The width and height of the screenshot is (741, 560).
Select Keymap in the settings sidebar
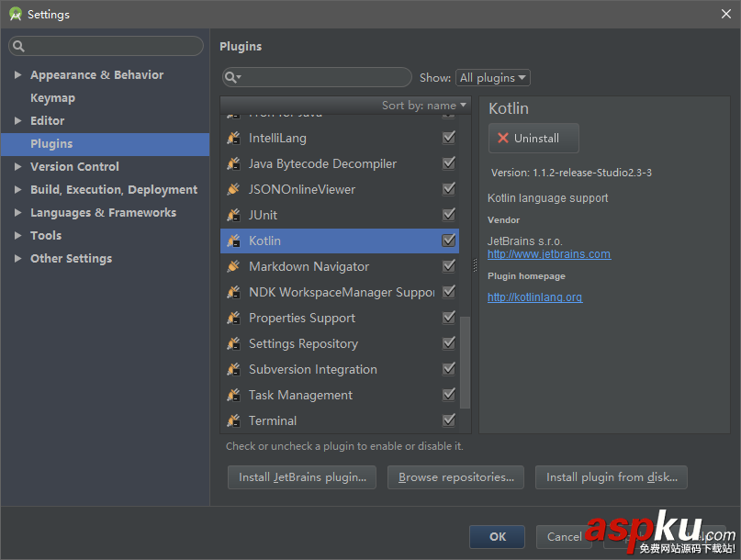52,98
